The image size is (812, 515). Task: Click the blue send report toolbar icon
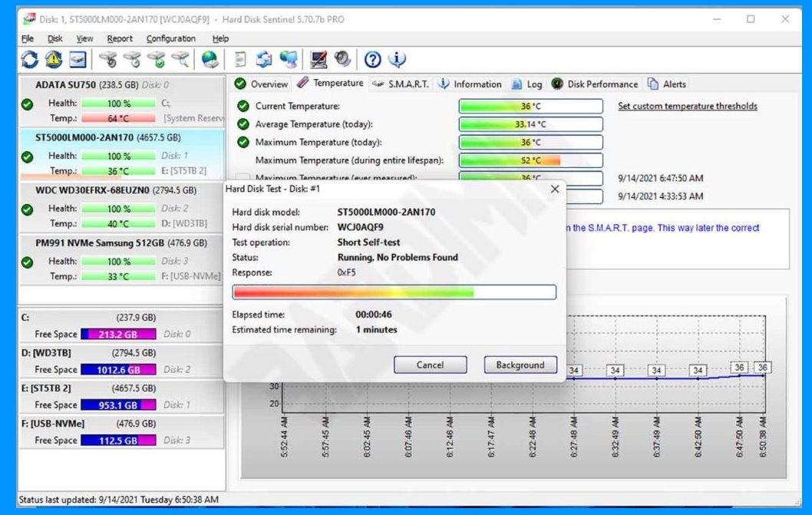coord(264,60)
